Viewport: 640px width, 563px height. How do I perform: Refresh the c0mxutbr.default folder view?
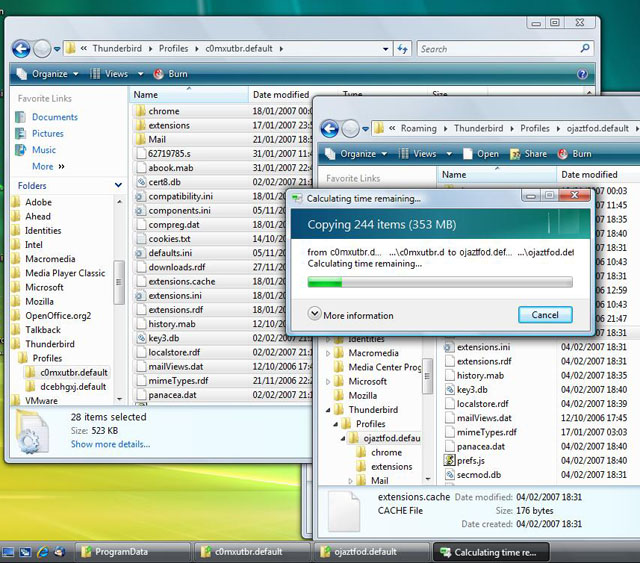point(402,49)
